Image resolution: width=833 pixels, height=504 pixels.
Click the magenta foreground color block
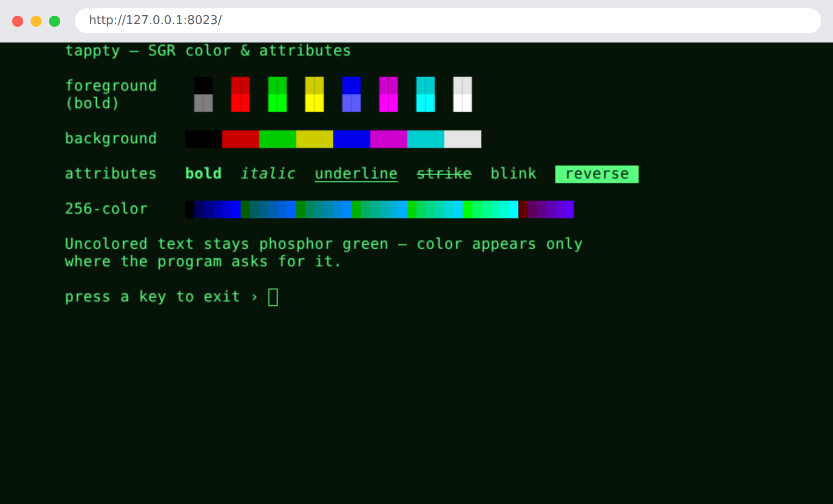pos(389,94)
